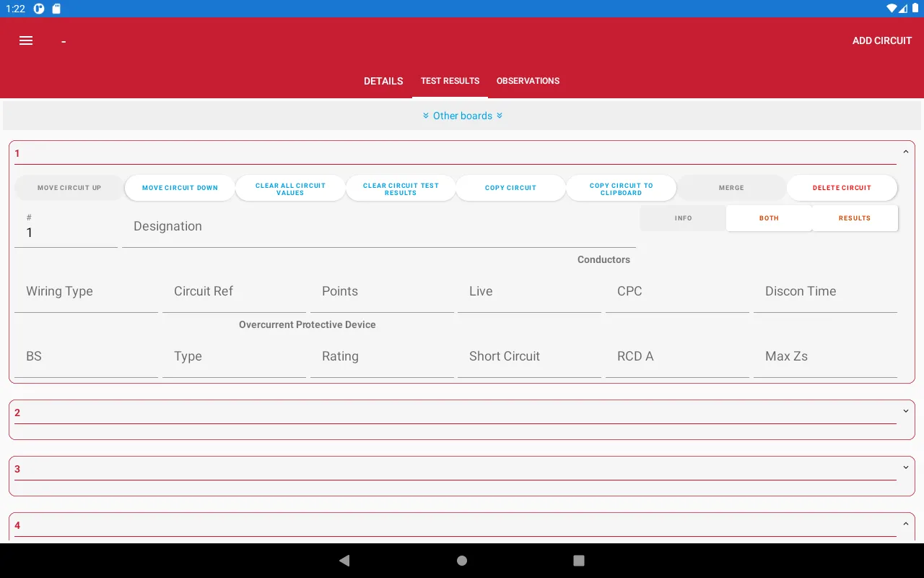Switch the view toggle to INFO
Viewport: 924px width, 578px height.
click(682, 217)
